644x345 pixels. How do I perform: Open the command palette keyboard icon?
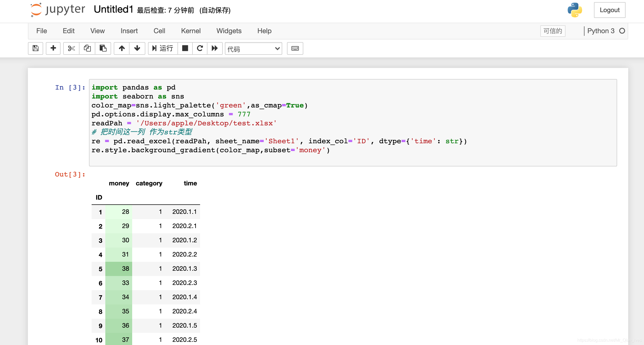pyautogui.click(x=295, y=48)
